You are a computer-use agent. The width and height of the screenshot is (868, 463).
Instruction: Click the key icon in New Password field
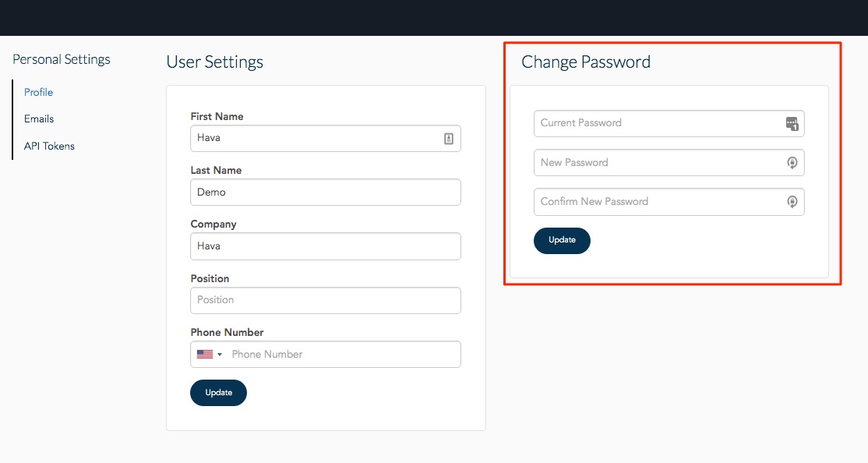click(792, 163)
